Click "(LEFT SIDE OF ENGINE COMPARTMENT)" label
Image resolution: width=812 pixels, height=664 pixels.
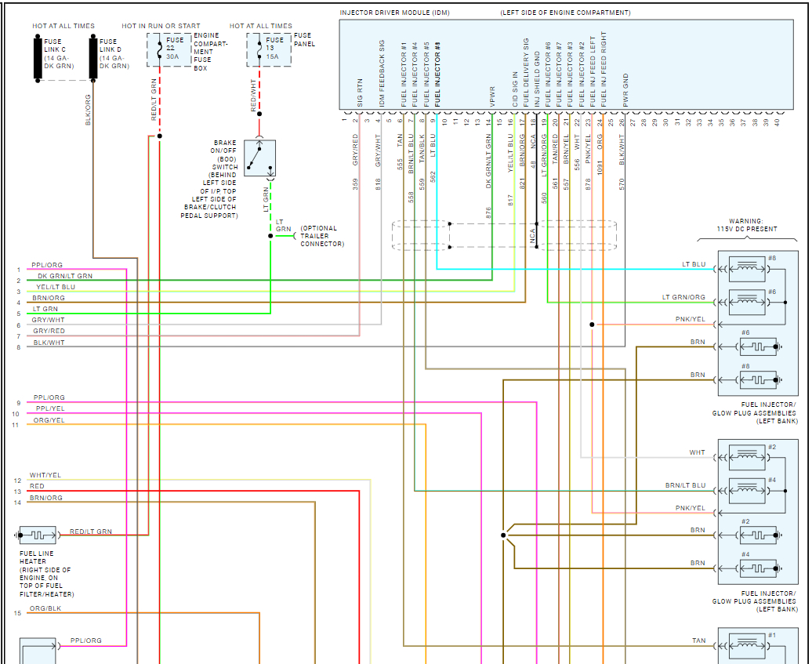[x=566, y=13]
